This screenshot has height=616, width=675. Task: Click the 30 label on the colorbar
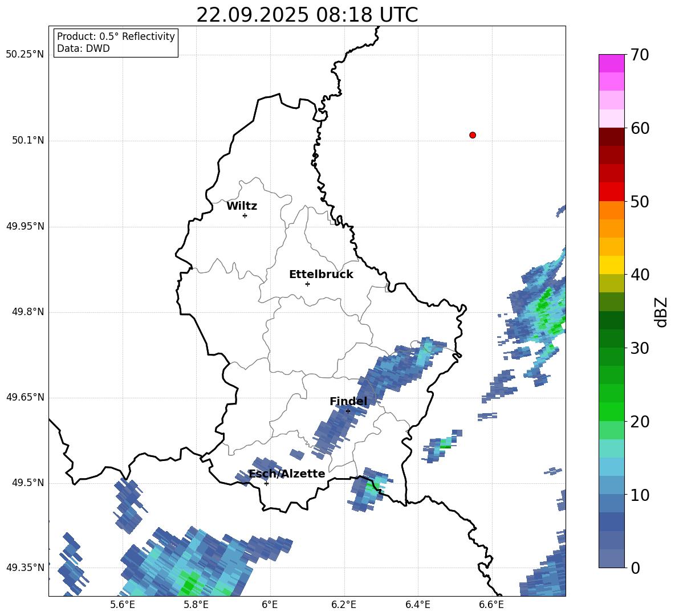click(639, 348)
